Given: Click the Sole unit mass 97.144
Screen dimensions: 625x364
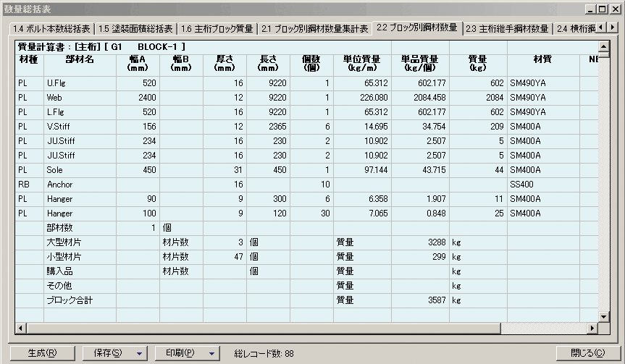Looking at the screenshot, I should [362, 170].
